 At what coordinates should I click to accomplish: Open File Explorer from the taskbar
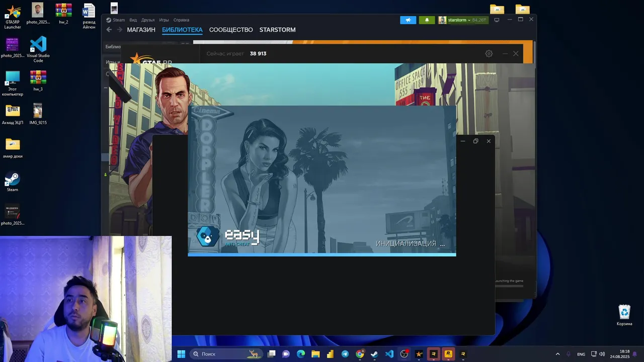[315, 354]
